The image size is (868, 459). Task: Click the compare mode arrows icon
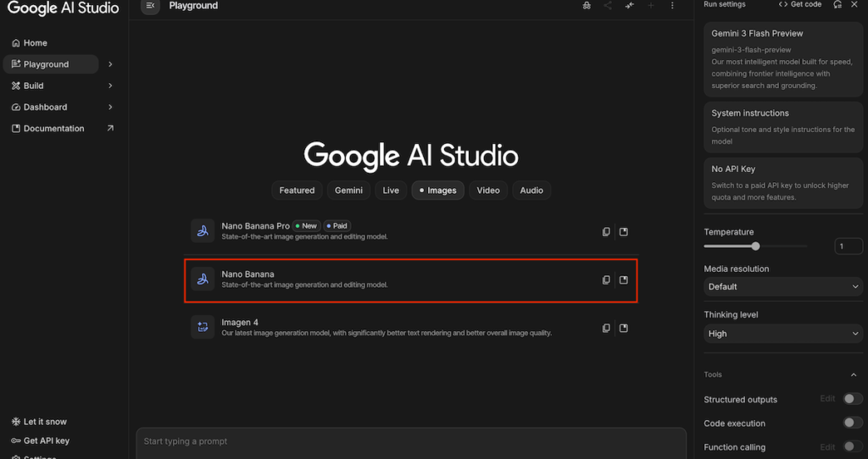[630, 6]
